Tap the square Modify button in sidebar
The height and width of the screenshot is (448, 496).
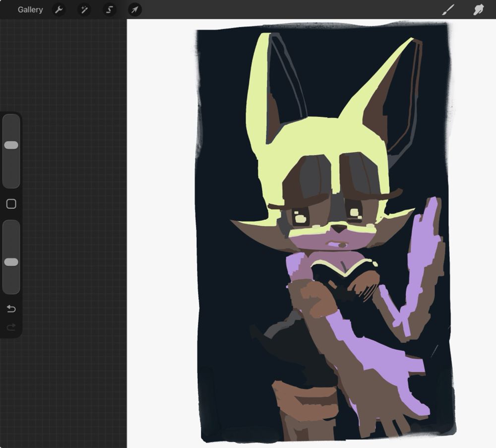pyautogui.click(x=11, y=204)
